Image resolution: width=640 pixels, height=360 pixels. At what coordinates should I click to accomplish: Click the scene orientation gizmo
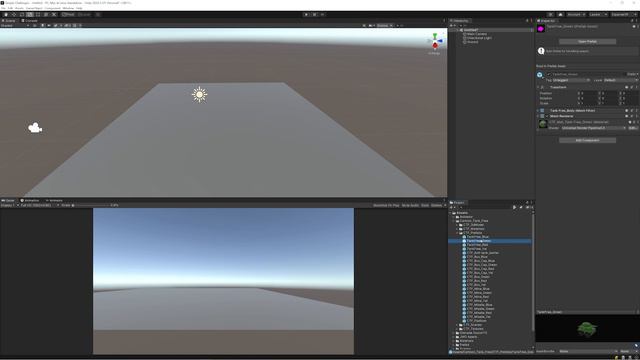click(x=435, y=41)
